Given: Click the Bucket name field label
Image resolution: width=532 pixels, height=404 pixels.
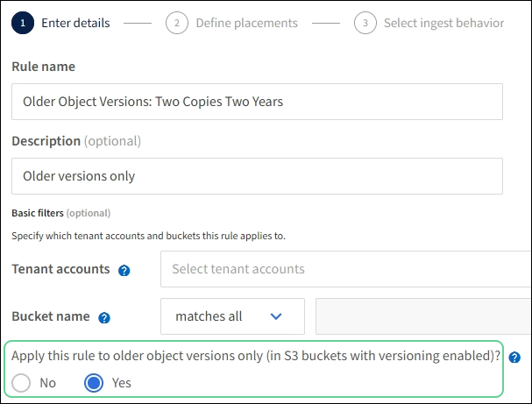Looking at the screenshot, I should point(52,316).
